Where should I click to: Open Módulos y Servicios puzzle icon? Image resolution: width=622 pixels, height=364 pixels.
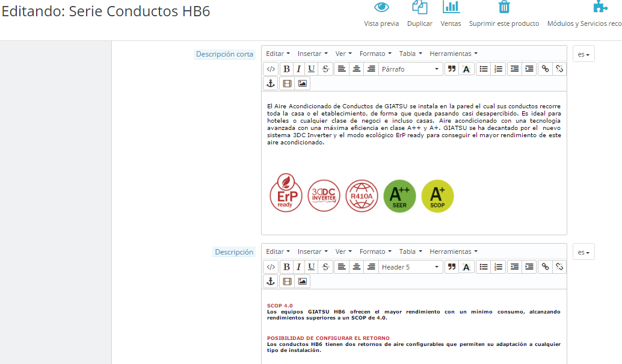click(600, 7)
